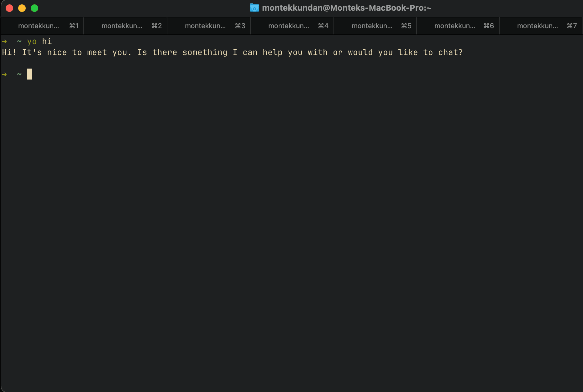
Task: Click the 'hi' argument after yo
Action: click(x=47, y=41)
